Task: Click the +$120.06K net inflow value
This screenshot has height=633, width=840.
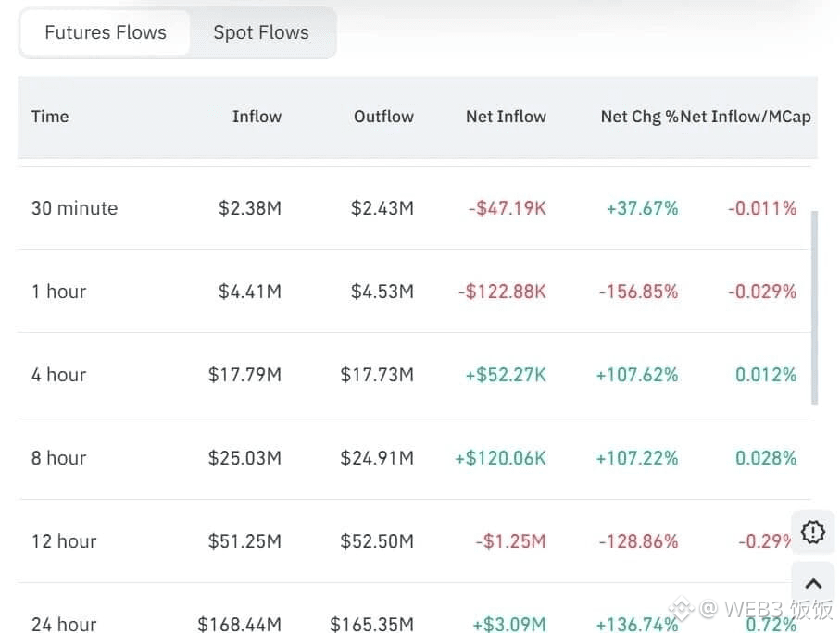Action: (x=500, y=458)
